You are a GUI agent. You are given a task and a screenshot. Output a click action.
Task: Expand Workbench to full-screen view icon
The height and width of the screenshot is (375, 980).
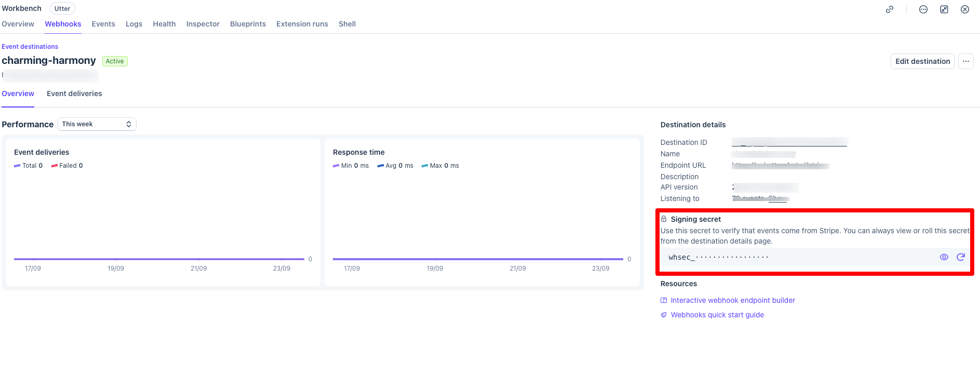[944, 9]
